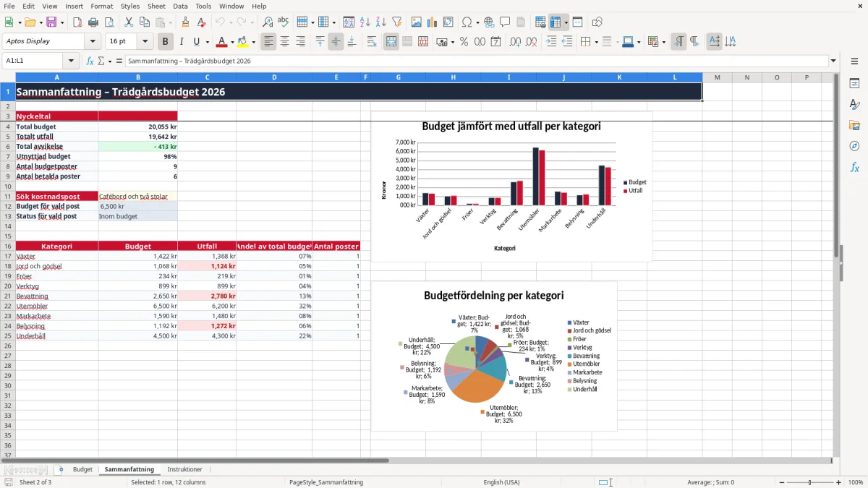
Task: Activate the Clone Formatting paintbrush
Action: click(x=185, y=22)
